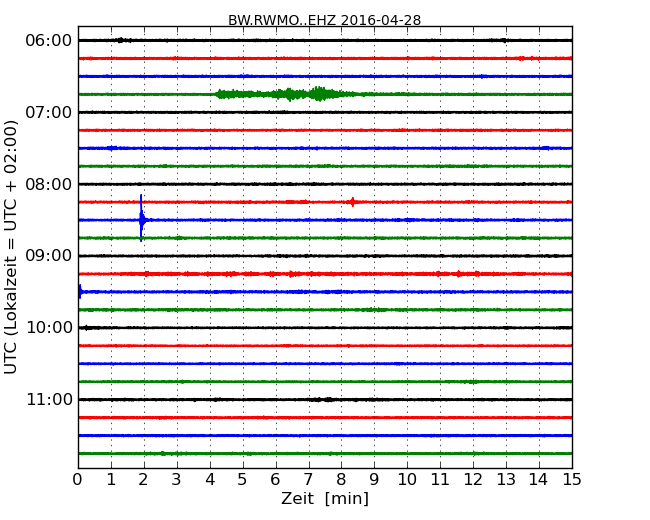Click x-axis tick label 6
This screenshot has width=650, height=520.
coord(276,479)
